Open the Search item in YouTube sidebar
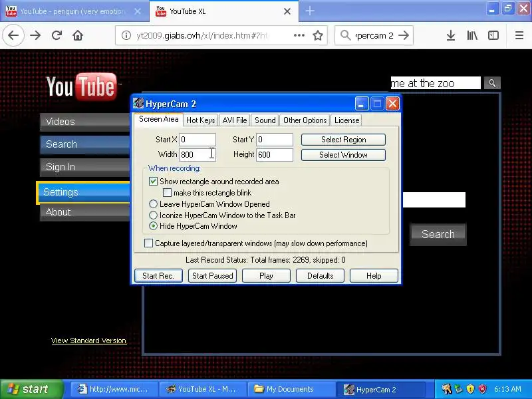This screenshot has height=399, width=532. pos(85,144)
